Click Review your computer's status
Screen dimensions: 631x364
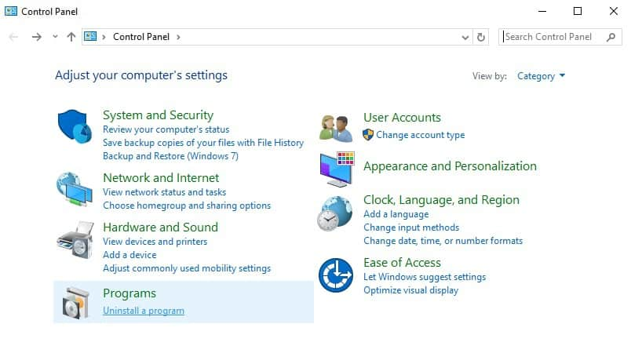166,129
